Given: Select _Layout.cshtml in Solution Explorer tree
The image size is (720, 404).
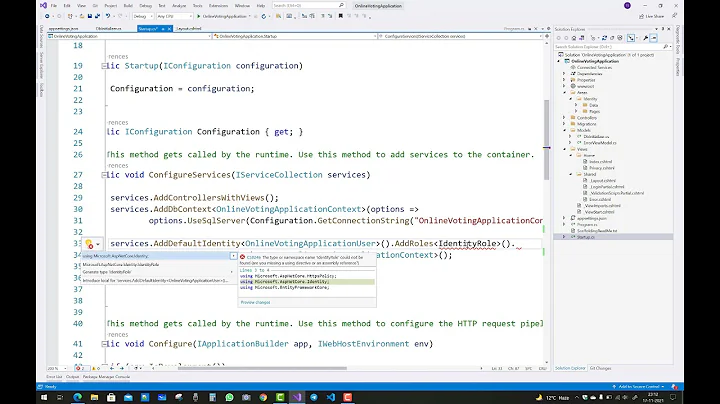Looking at the screenshot, I should pos(603,180).
